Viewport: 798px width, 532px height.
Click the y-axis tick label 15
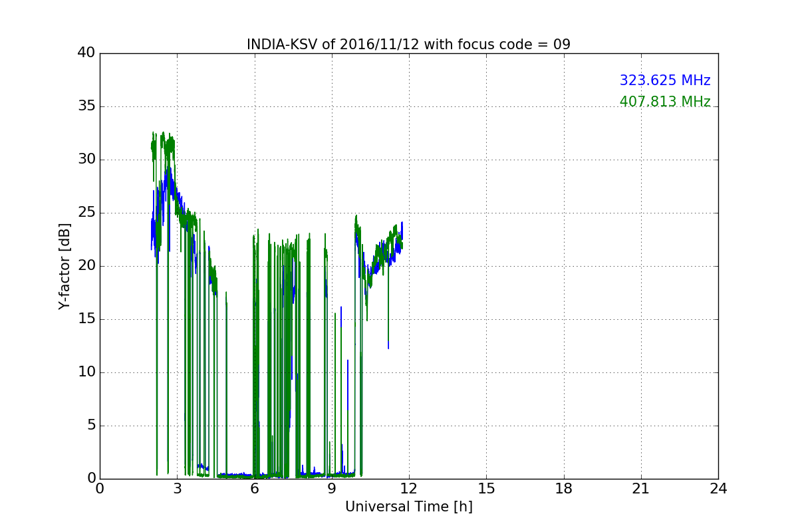pos(86,319)
